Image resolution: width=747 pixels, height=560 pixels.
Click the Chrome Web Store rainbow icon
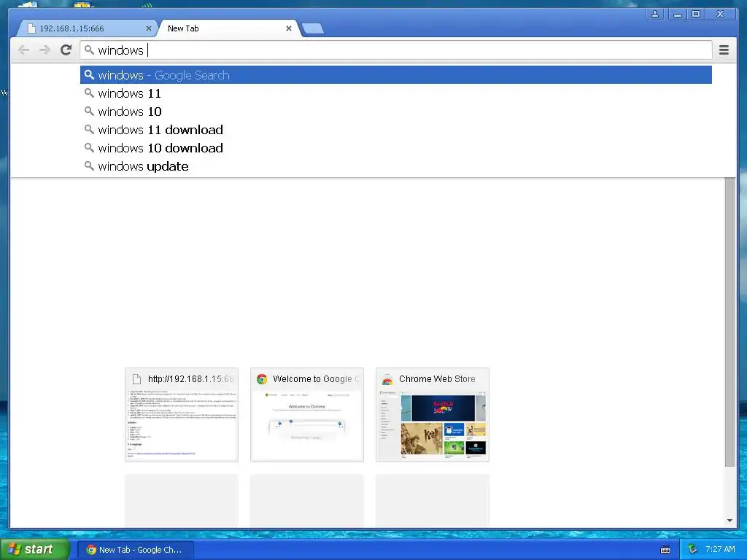coord(387,379)
